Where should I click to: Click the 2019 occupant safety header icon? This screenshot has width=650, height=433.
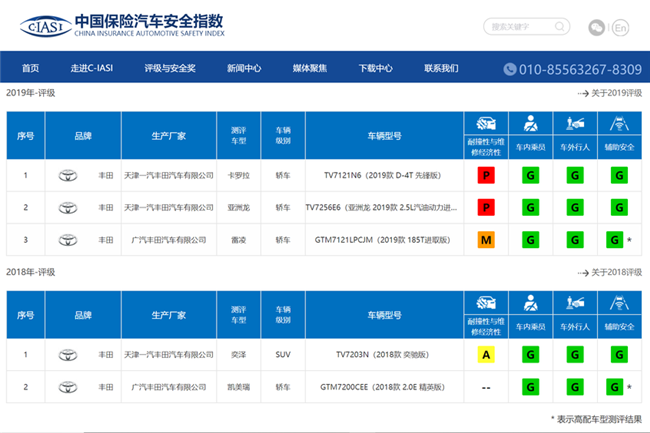530,123
